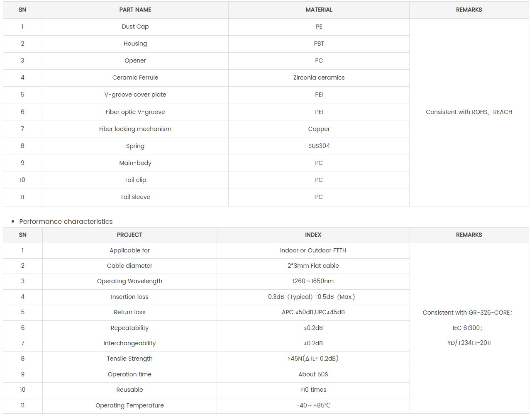Select the Dust Cap cell
The height and width of the screenshot is (417, 532).
tap(135, 27)
